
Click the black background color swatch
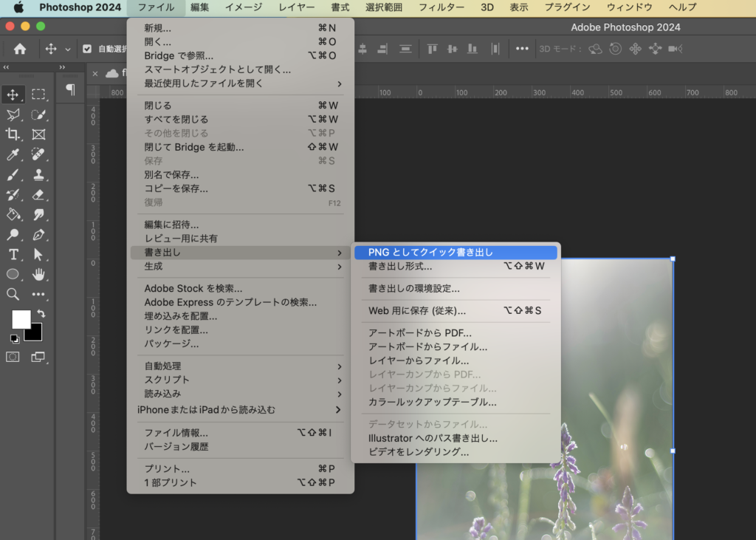[35, 333]
